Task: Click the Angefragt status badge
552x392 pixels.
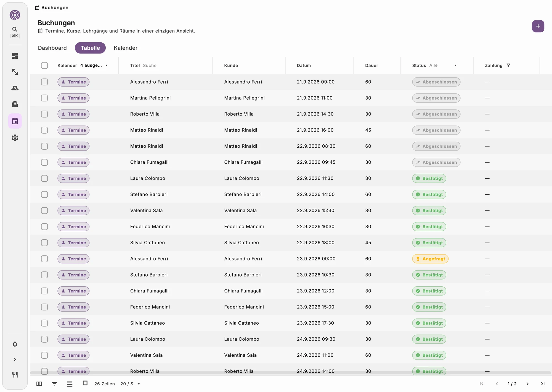Action: click(x=430, y=259)
